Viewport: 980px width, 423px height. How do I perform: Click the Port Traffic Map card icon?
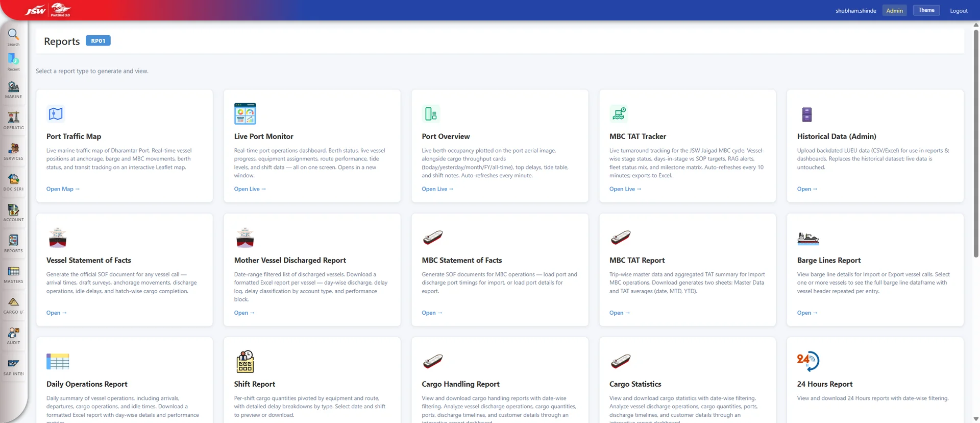pyautogui.click(x=56, y=113)
